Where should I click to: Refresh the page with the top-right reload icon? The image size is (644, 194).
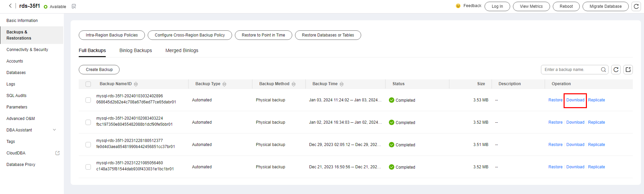pos(636,6)
